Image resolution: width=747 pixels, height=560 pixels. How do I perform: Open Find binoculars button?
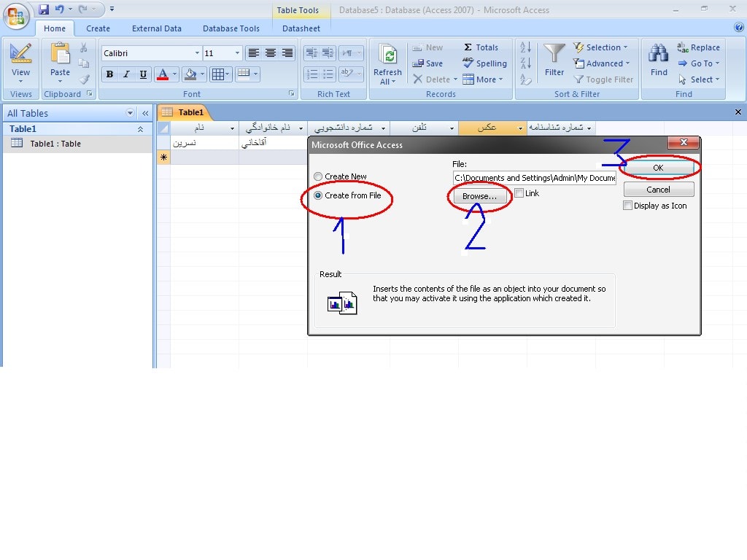[659, 60]
